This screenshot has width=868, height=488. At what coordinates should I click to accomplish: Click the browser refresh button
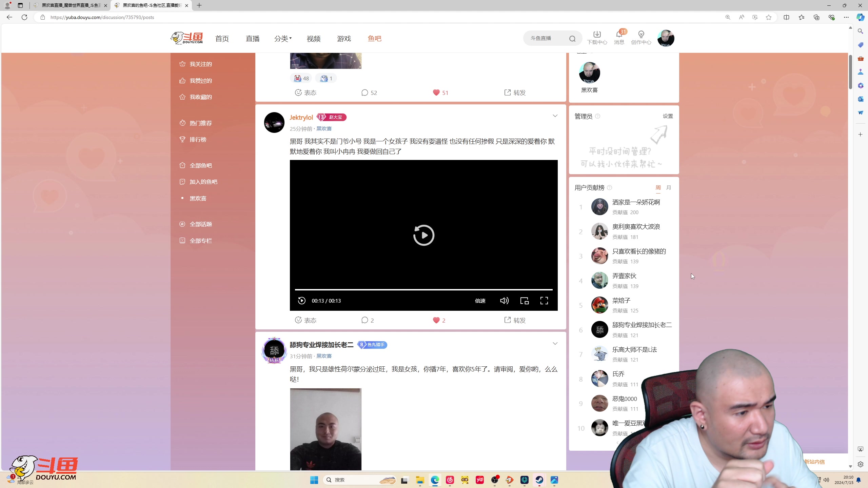pos(24,17)
